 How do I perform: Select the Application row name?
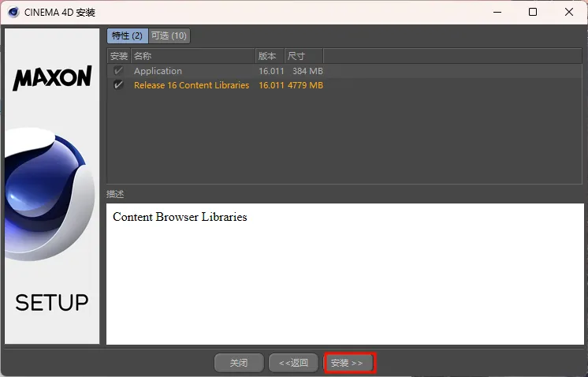158,71
